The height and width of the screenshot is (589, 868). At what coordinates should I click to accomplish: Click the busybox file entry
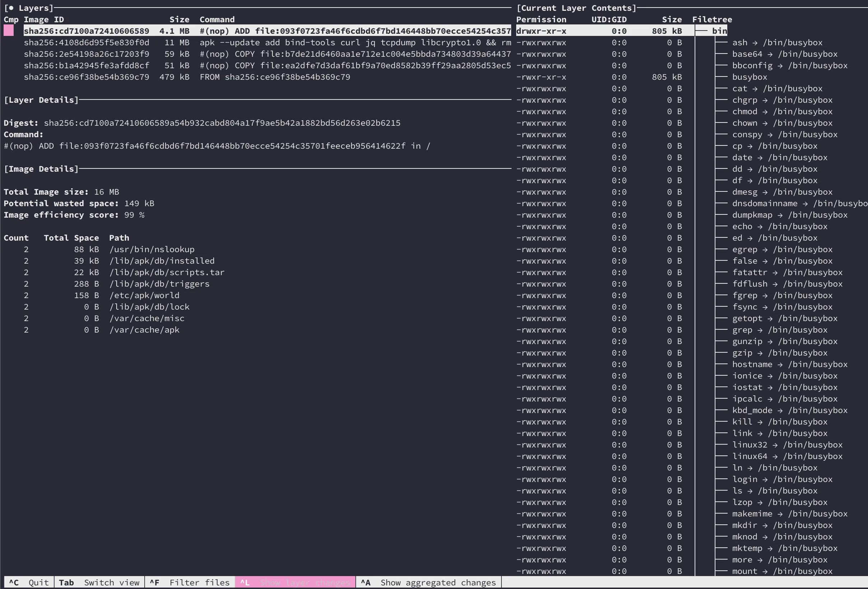point(749,77)
